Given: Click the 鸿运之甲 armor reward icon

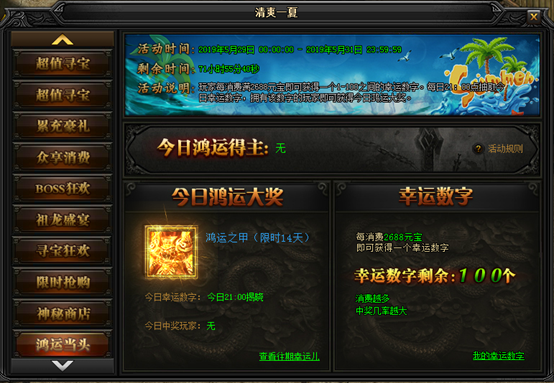Looking at the screenshot, I should (x=171, y=252).
